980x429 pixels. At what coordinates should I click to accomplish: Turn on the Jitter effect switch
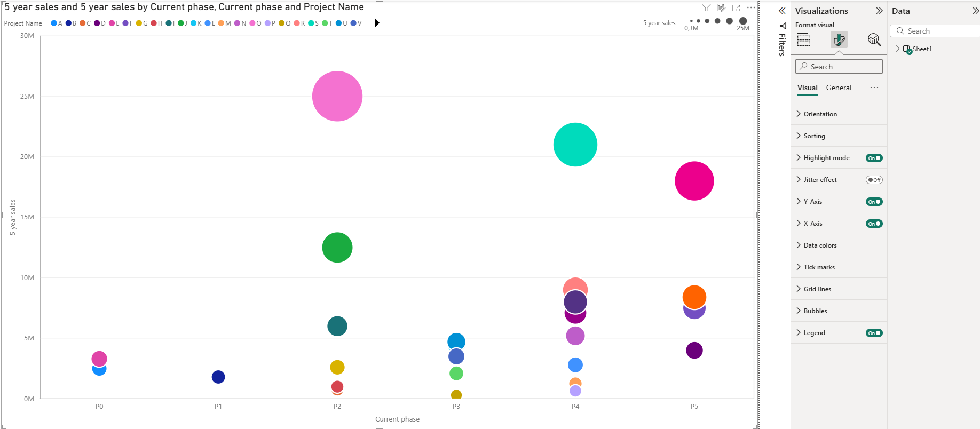(874, 180)
